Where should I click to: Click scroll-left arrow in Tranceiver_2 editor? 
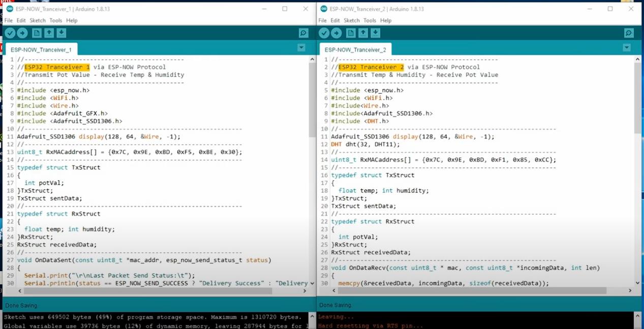334,291
